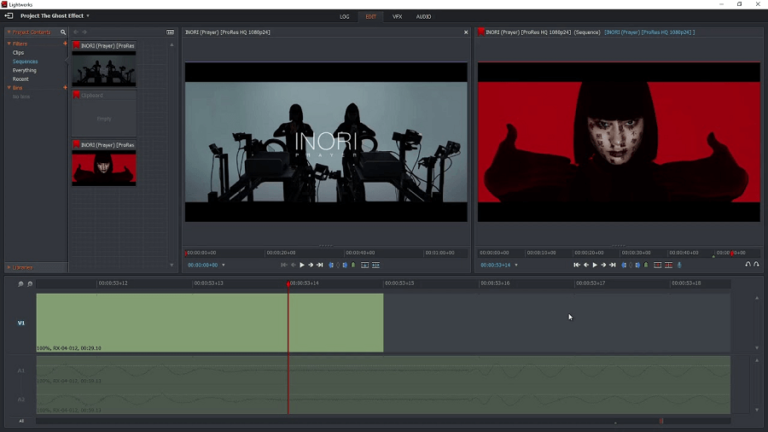Select the Sequences filter
The image size is (768, 432).
[x=25, y=61]
